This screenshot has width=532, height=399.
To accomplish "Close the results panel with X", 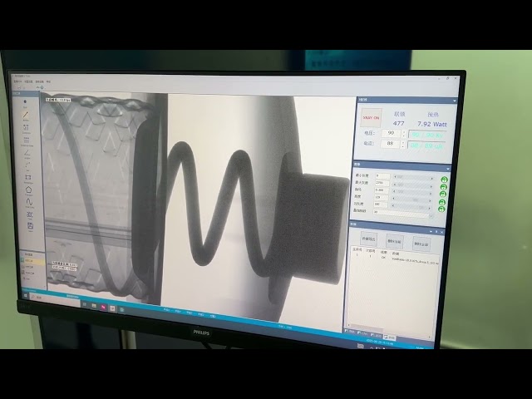I will 441,233.
